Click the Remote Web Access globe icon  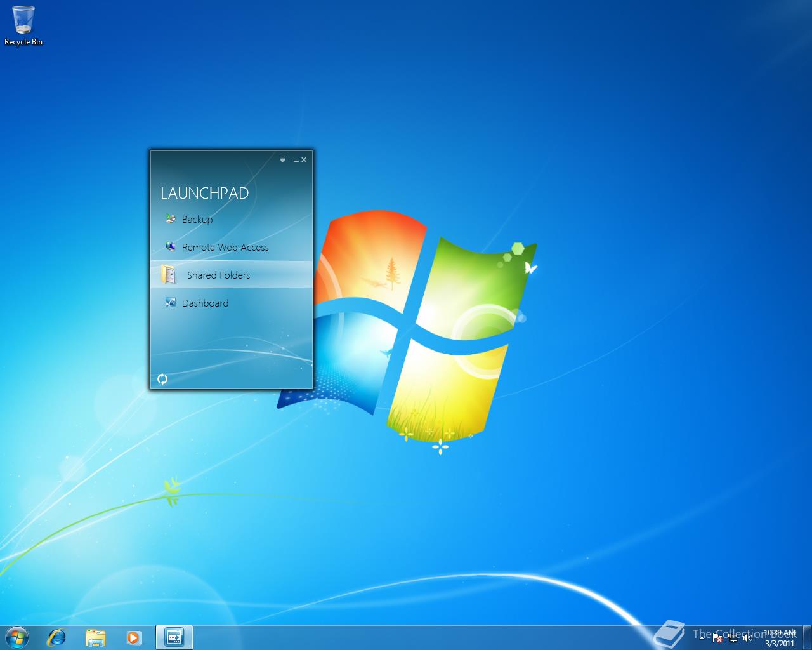coord(170,246)
